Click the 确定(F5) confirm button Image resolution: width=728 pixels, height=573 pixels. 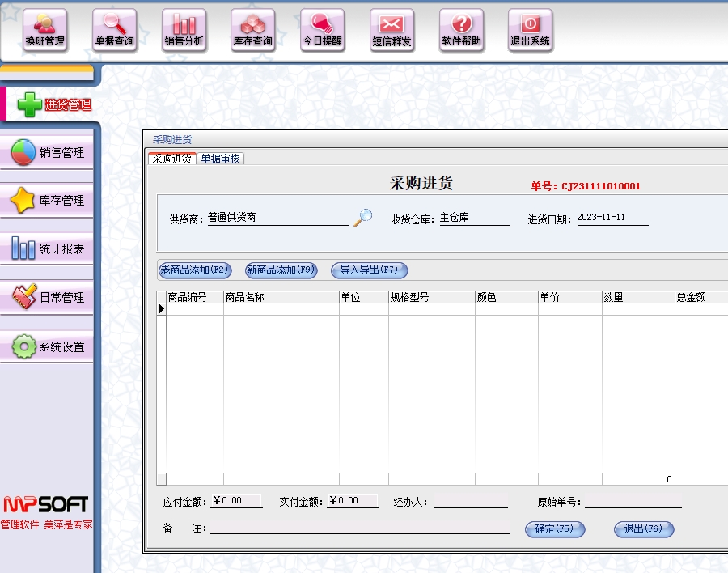tap(555, 529)
